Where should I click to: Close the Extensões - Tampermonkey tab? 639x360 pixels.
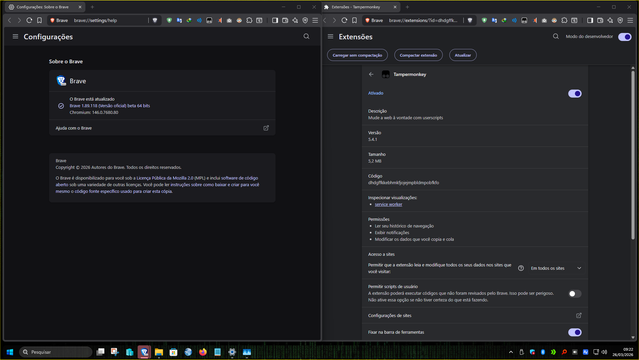[x=395, y=7]
